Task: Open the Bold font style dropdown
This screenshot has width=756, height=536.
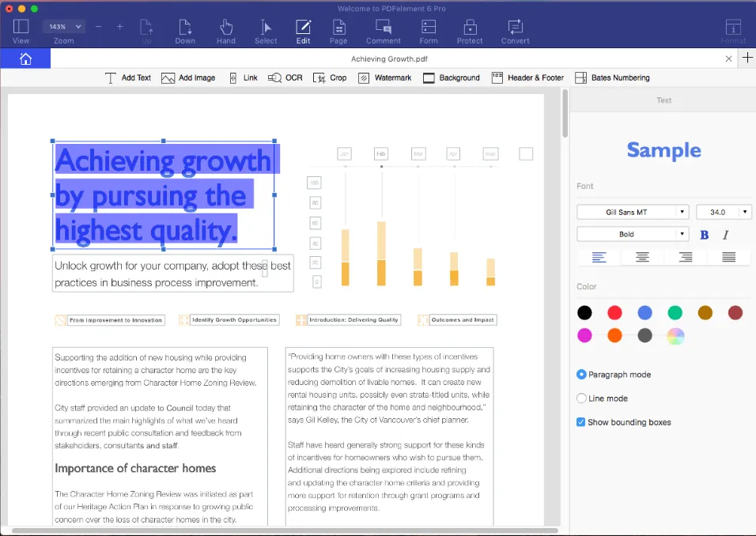Action: pyautogui.click(x=633, y=234)
